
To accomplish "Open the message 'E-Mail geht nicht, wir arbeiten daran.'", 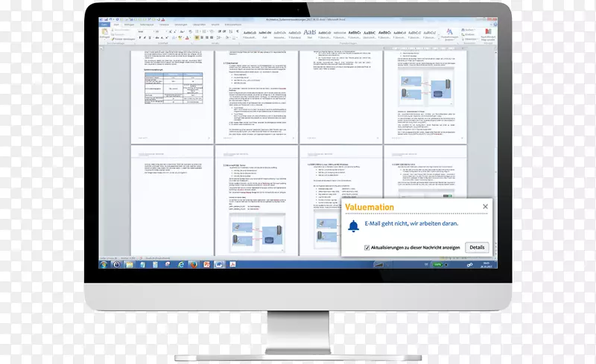I will (411, 223).
